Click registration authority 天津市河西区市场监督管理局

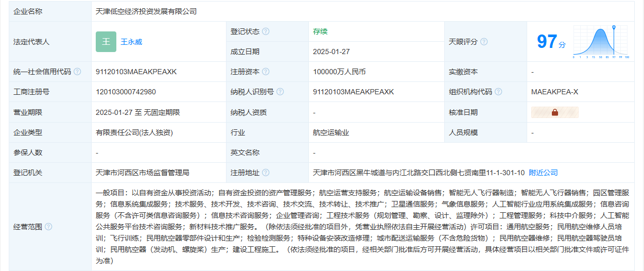[143, 173]
